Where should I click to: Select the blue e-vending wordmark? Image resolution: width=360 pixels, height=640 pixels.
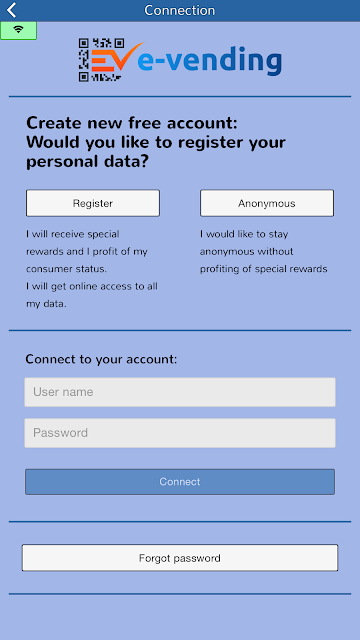[x=209, y=61]
